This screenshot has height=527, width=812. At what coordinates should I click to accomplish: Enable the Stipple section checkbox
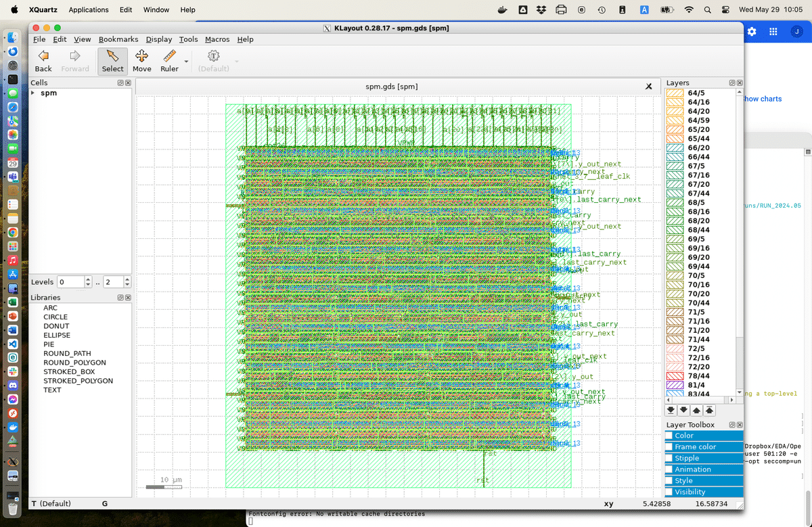coord(669,458)
